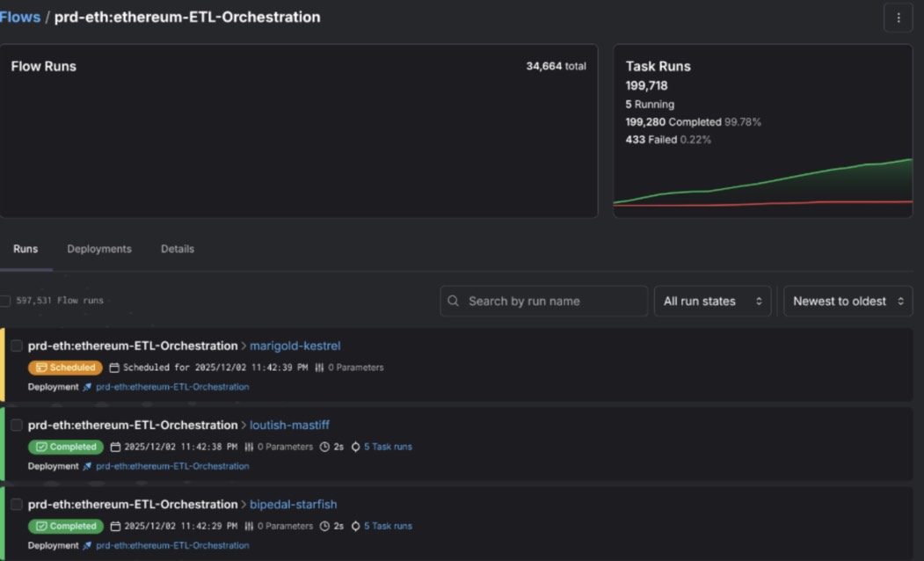Click deployment rocket icon in marigold-kestrel row
This screenshot has width=924, height=561.
(x=87, y=387)
